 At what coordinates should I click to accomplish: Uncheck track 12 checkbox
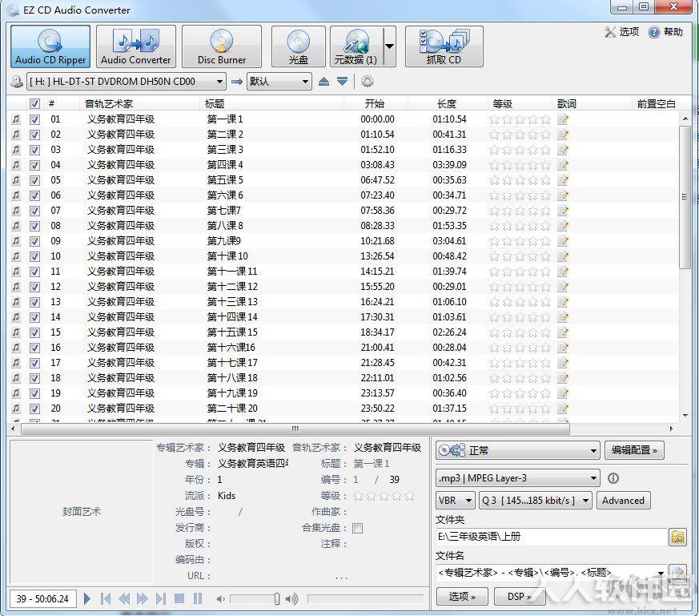click(34, 287)
